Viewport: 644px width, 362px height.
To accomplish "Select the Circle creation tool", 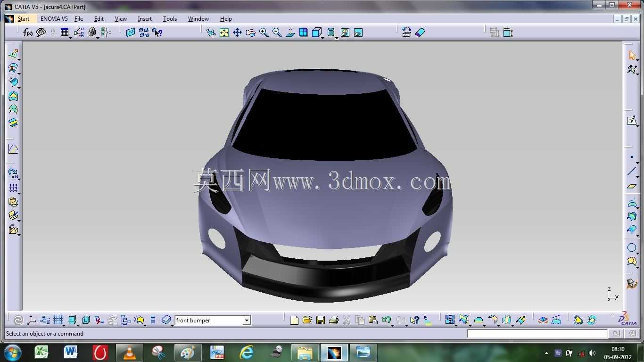I will tap(632, 248).
